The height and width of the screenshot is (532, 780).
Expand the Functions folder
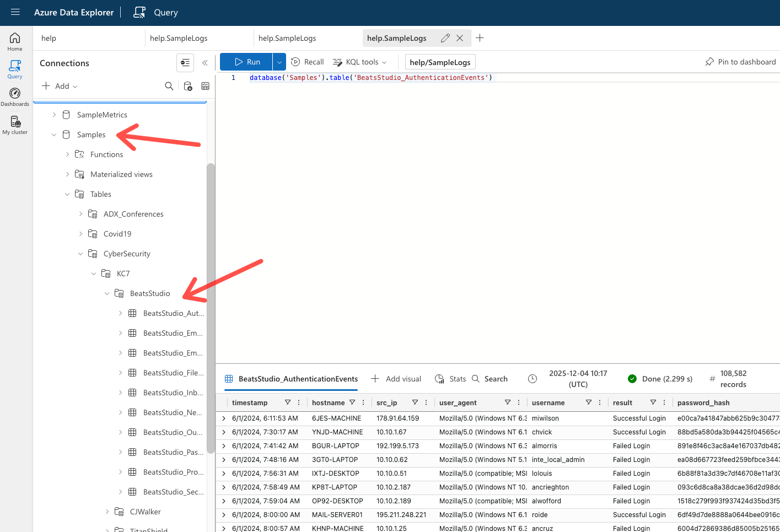point(67,154)
